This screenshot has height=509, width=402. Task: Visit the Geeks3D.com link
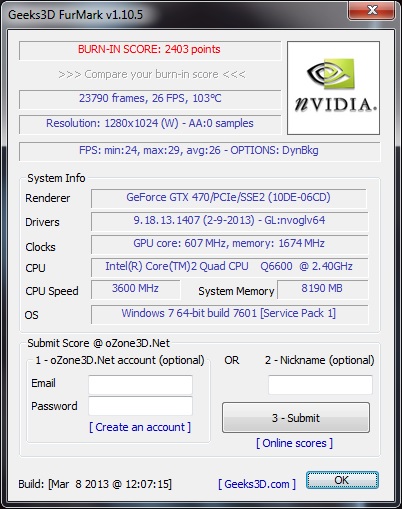(x=257, y=484)
